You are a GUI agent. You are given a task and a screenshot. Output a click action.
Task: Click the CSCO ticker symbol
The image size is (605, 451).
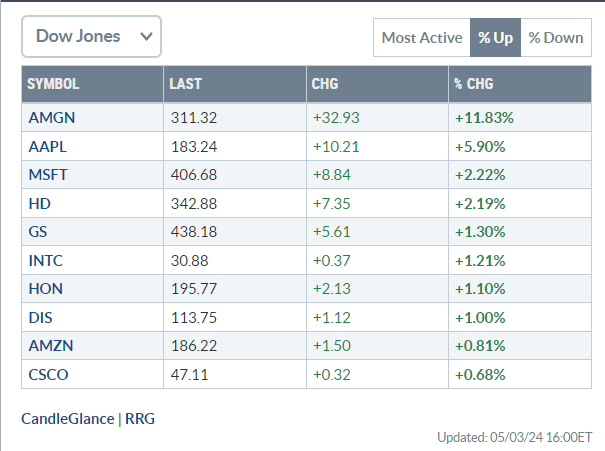pyautogui.click(x=50, y=375)
